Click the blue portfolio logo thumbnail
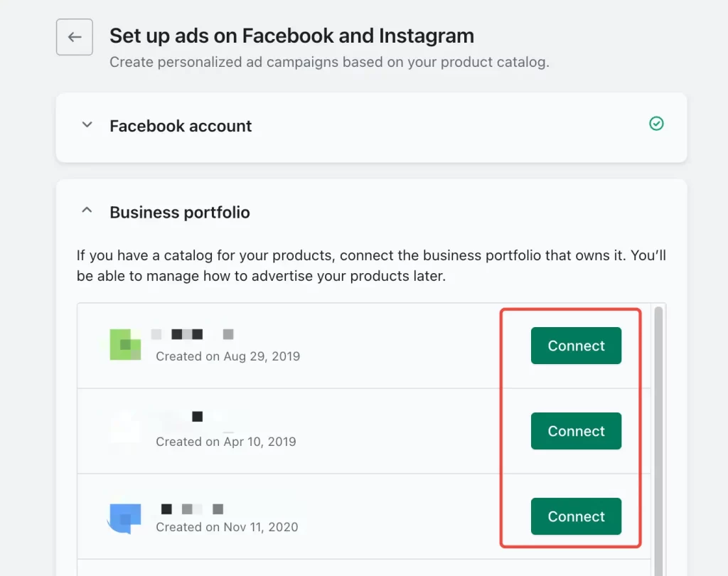 124,518
